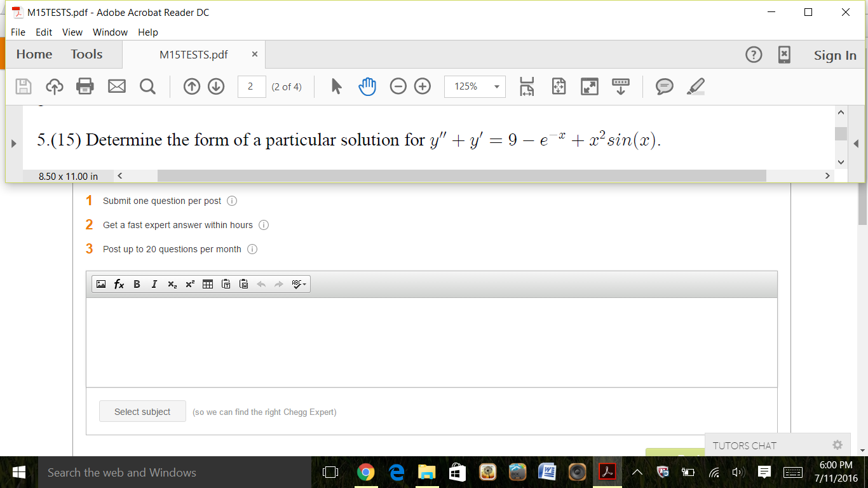Undo the last edit in the answer editor
868x488 pixels.
coord(261,284)
